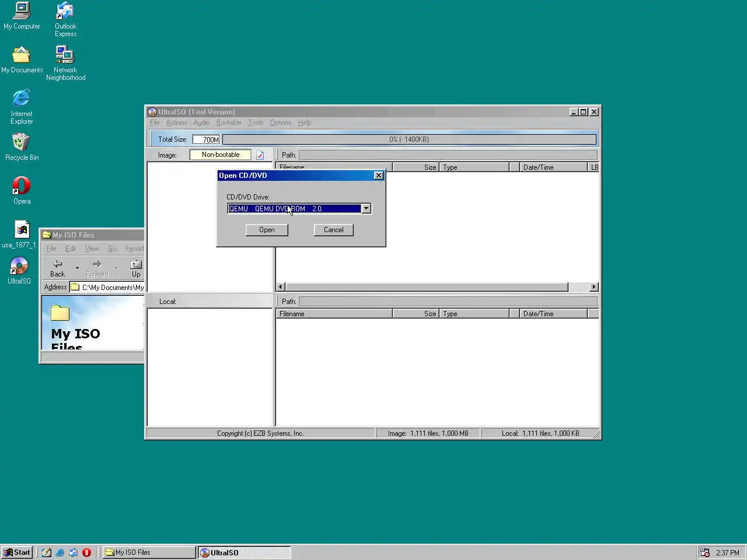The width and height of the screenshot is (747, 560).
Task: Expand the CD/DVD Drive dropdown arrow
Action: pos(366,209)
